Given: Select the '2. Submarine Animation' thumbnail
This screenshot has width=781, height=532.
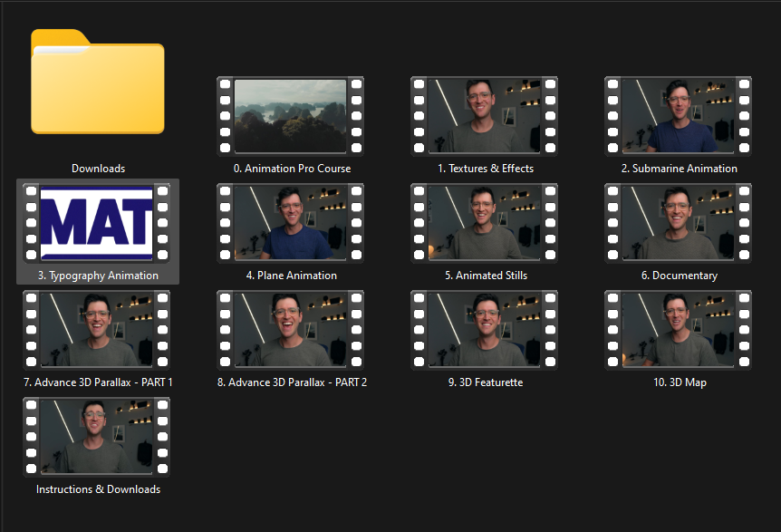Looking at the screenshot, I should pos(678,116).
